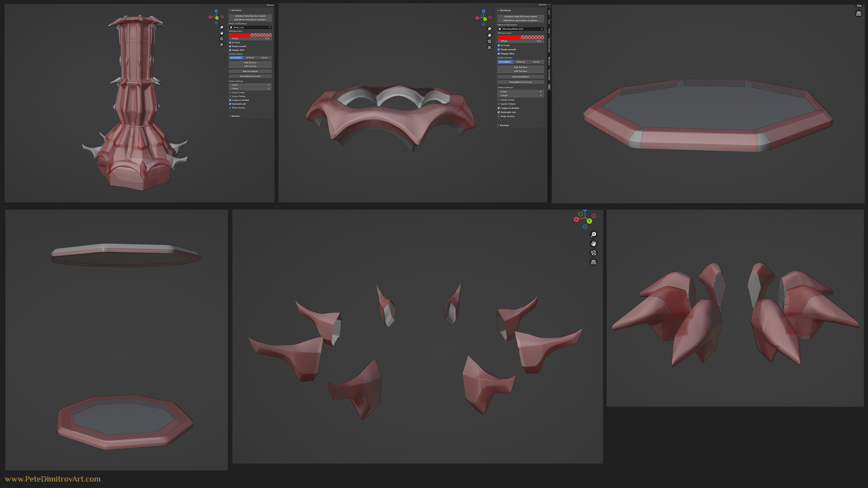Image resolution: width=868 pixels, height=488 pixels.
Task: Click red X axis of spikes viewport gizmo
Action: click(576, 220)
